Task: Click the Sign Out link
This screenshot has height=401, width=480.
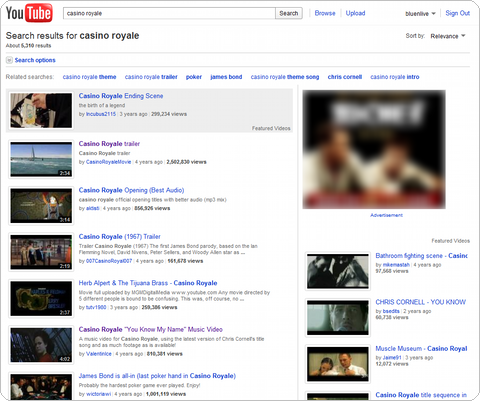Action: 458,13
